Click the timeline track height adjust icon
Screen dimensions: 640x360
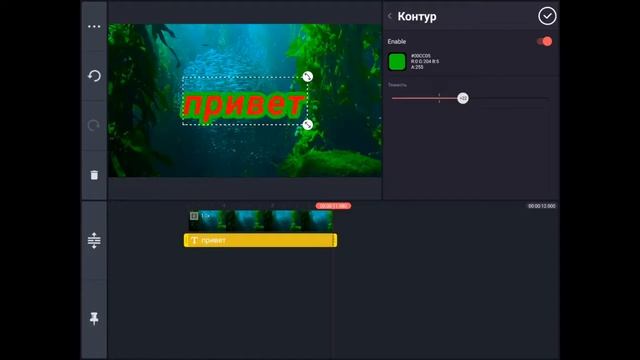click(94, 240)
